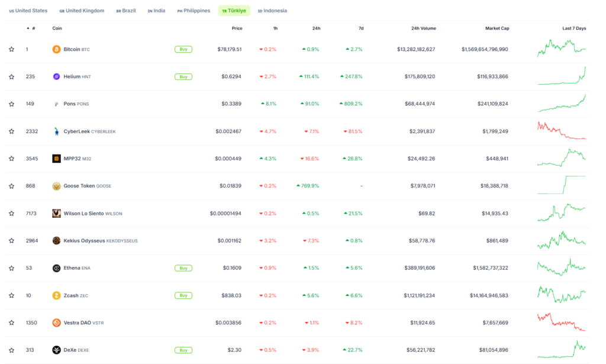Open the Indonesia tab
Screen dimensions: 606x364
point(272,11)
